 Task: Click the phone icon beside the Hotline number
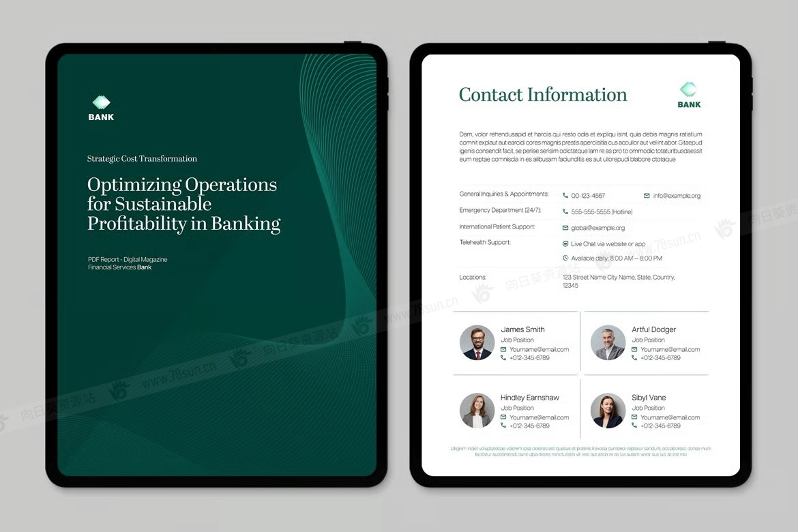[565, 212]
